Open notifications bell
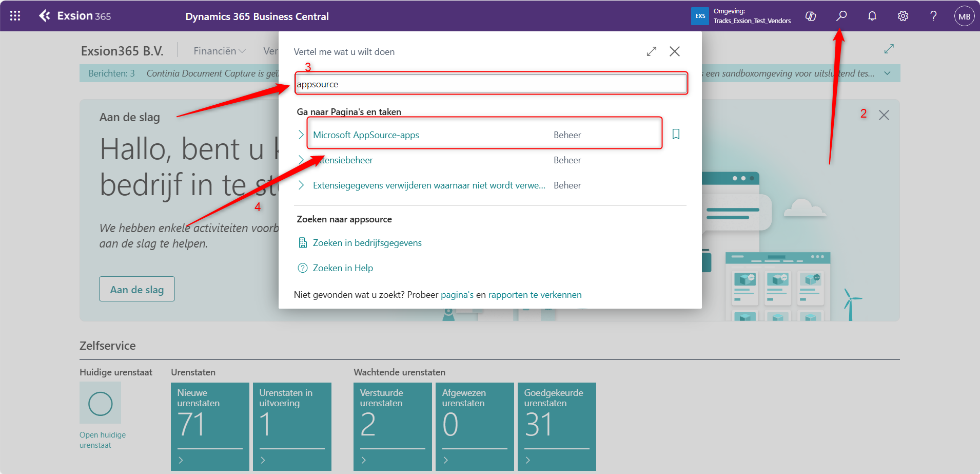 point(872,16)
